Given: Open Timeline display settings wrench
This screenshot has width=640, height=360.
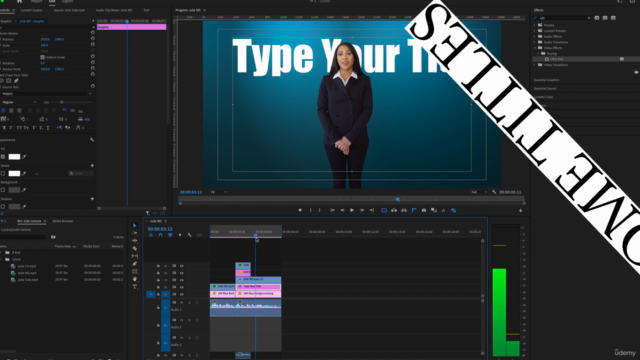Looking at the screenshot, I should pyautogui.click(x=190, y=235).
